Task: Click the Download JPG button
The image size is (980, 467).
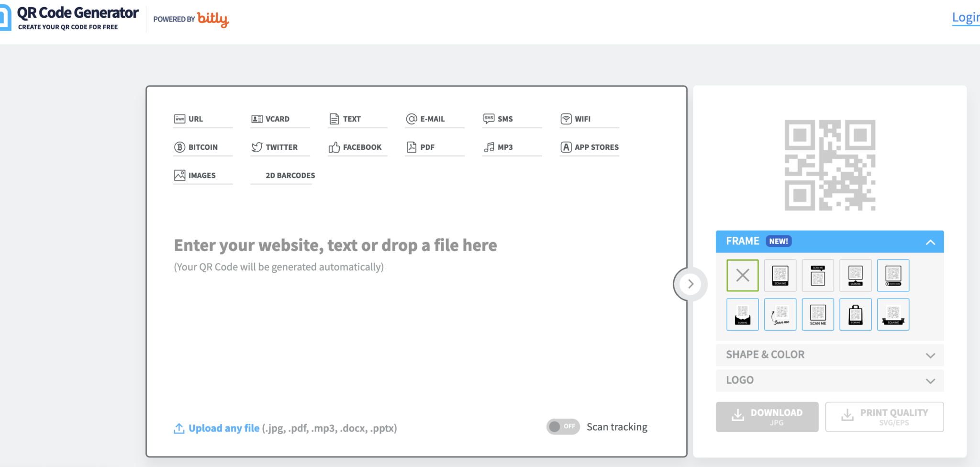Action: 767,417
